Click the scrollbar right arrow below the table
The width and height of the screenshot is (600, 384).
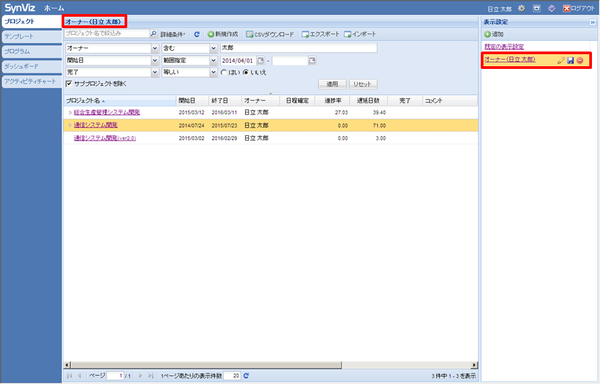tap(474, 365)
